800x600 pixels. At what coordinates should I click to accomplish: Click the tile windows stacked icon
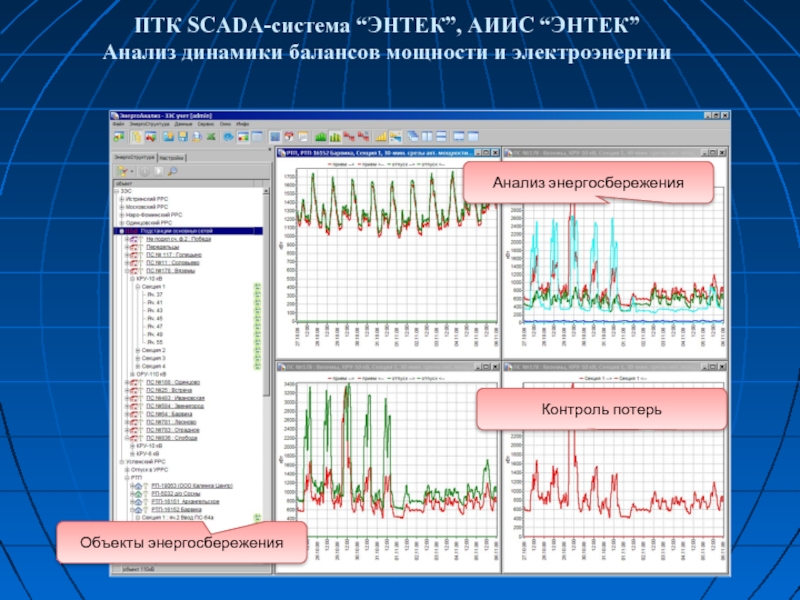(x=441, y=137)
